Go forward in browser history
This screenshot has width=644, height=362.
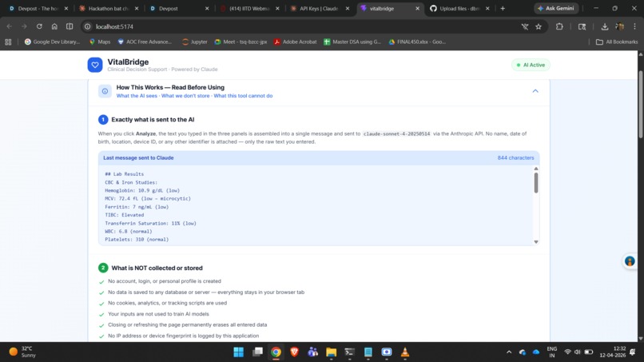tap(24, 26)
